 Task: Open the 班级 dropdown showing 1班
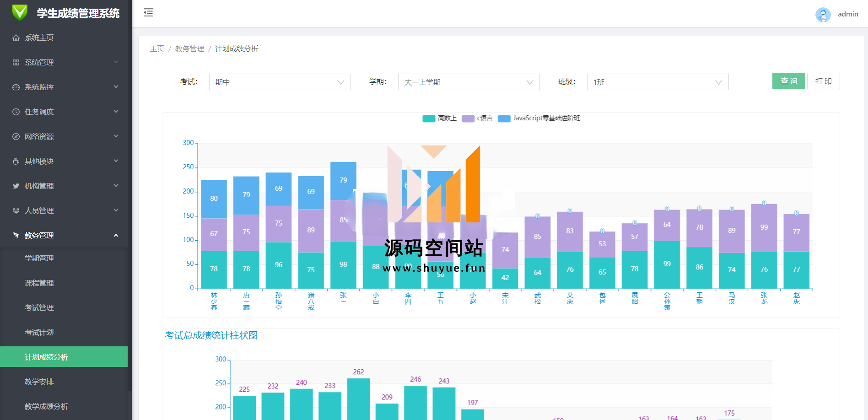[x=658, y=82]
